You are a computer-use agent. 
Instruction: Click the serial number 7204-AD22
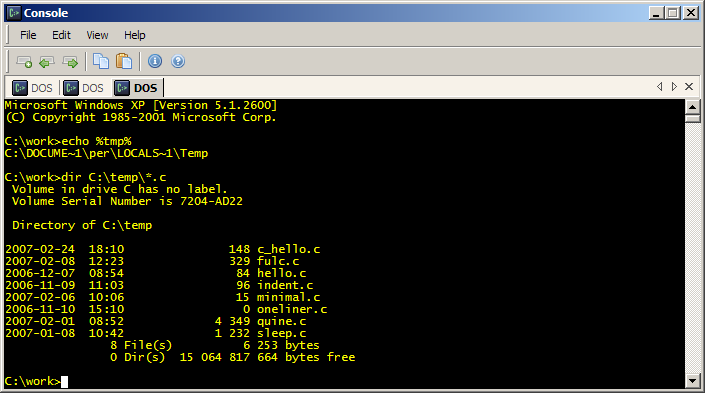click(211, 201)
